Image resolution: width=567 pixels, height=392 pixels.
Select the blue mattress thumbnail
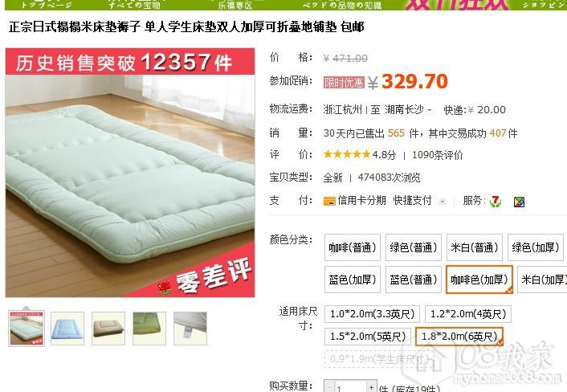(x=67, y=329)
